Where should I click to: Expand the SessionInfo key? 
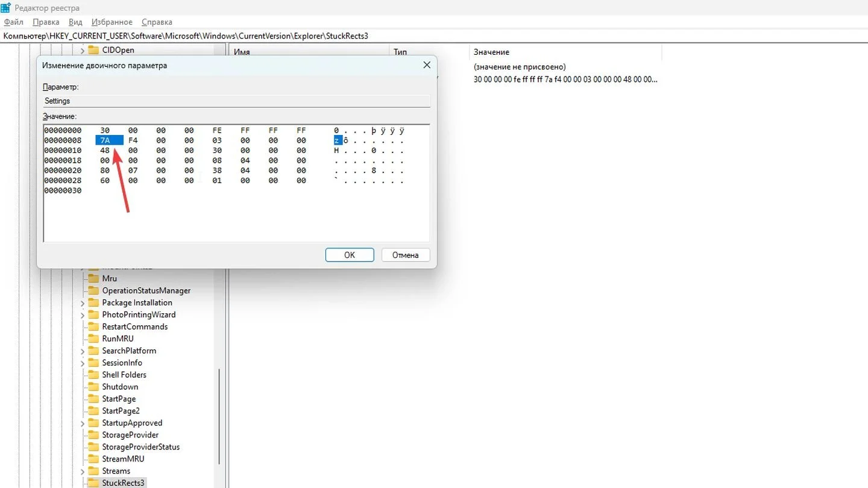click(83, 363)
